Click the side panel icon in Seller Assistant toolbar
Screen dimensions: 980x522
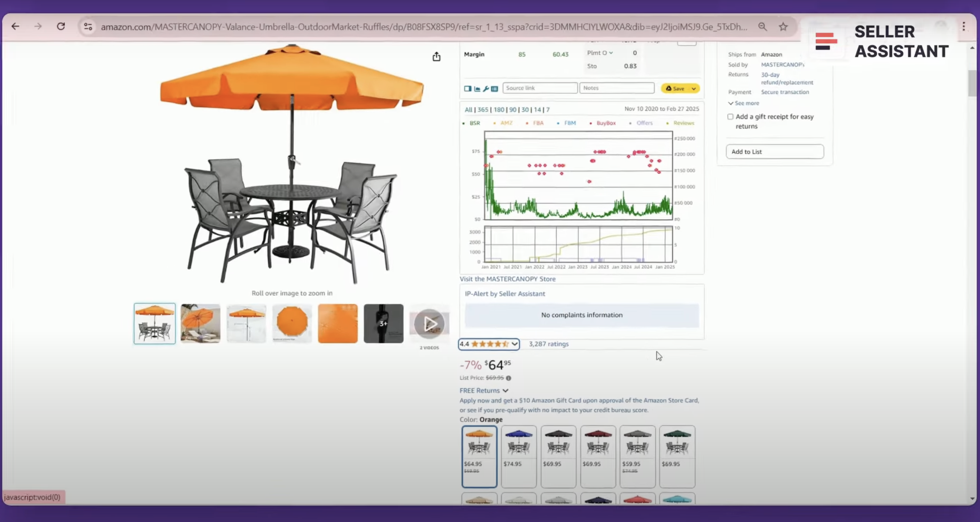click(468, 89)
